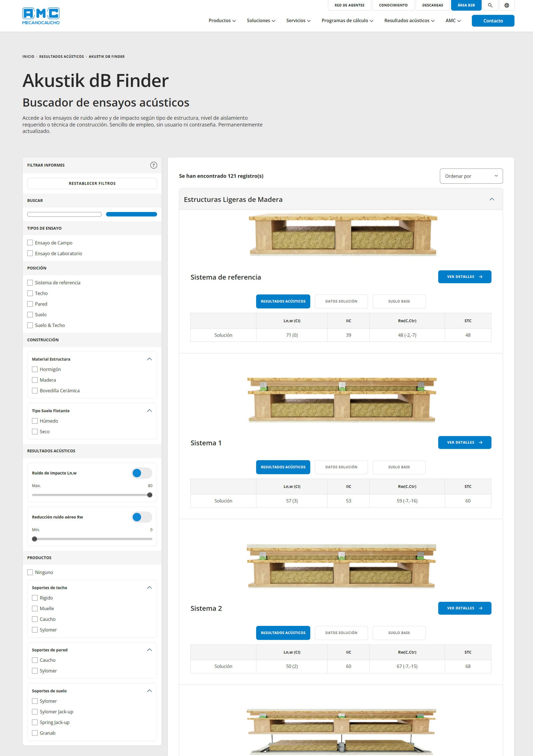Open the Área B2B link
The image size is (533, 756).
pyautogui.click(x=466, y=5)
